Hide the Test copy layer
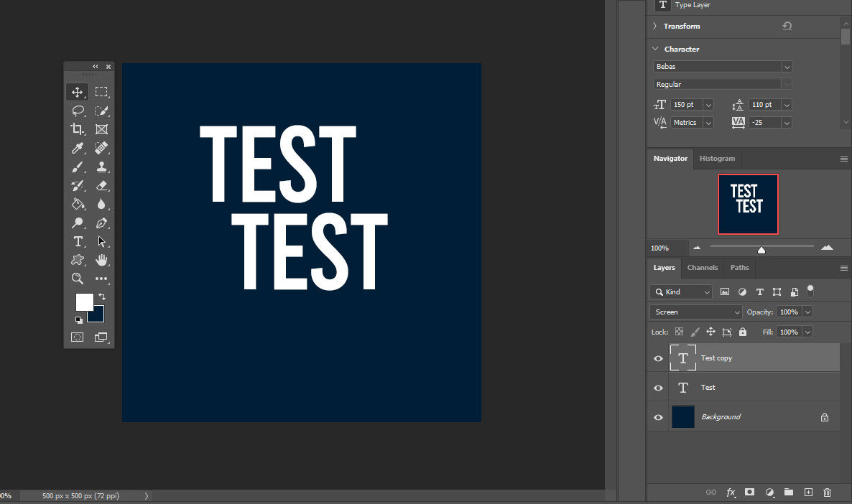This screenshot has width=852, height=504. (658, 358)
